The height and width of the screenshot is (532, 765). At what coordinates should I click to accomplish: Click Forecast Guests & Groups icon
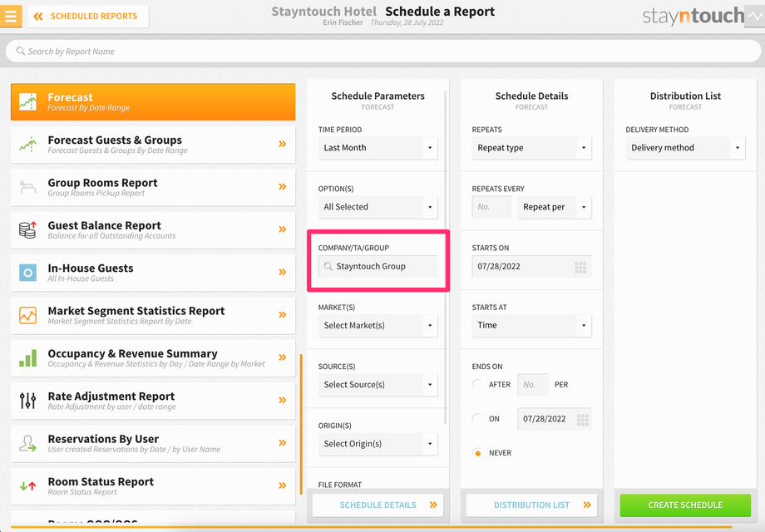(x=27, y=145)
